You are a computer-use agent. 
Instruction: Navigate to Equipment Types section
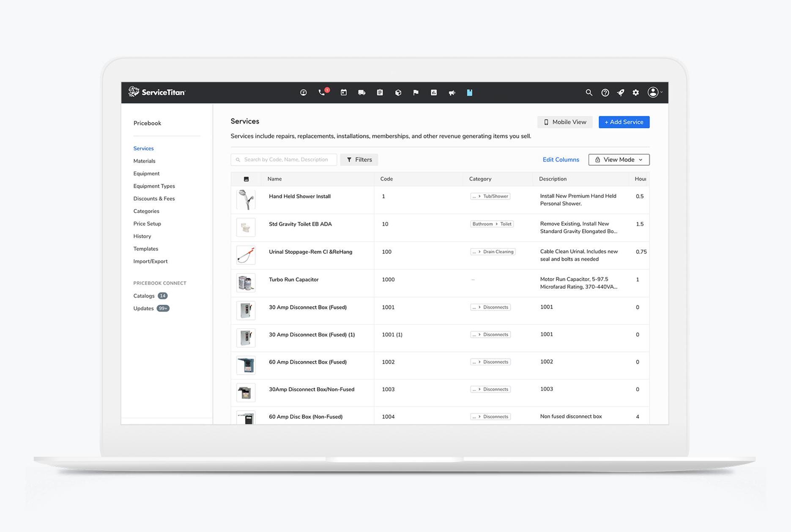154,186
